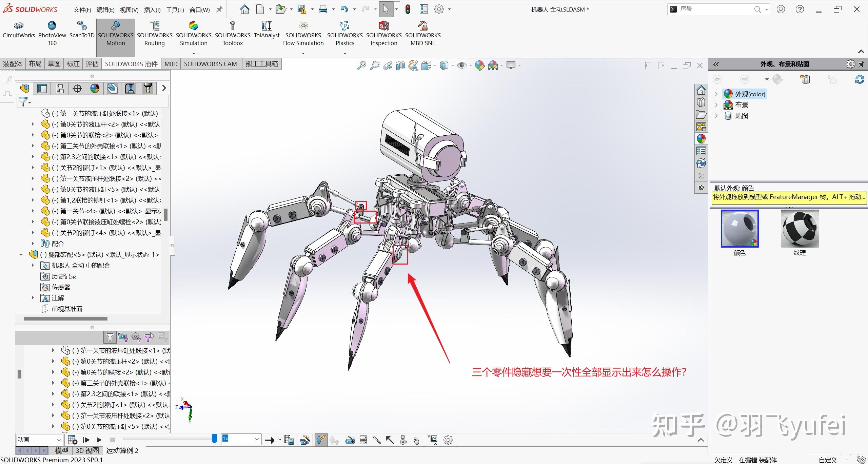Open DimXpertManager tab
The image size is (868, 464).
(x=77, y=89)
